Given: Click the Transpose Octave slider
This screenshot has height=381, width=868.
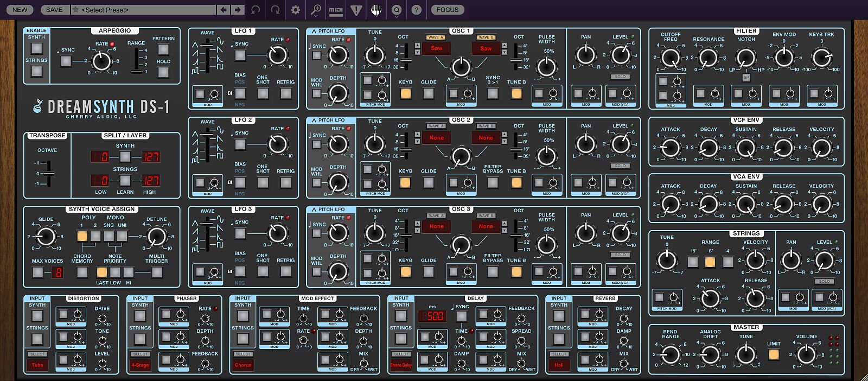Looking at the screenshot, I should pyautogui.click(x=49, y=174).
